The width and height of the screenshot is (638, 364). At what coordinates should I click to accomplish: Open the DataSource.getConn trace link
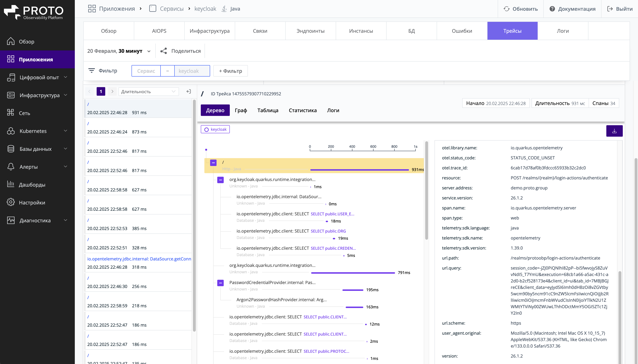tap(139, 259)
